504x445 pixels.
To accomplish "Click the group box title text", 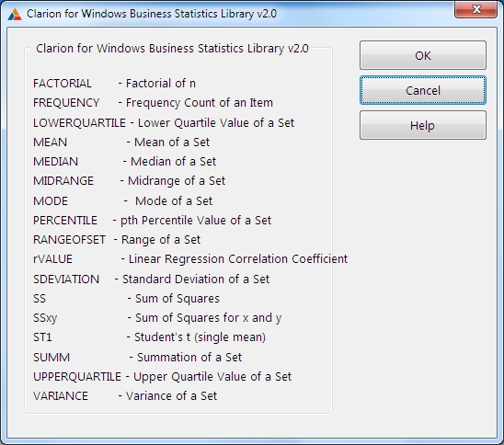I will click(x=172, y=49).
